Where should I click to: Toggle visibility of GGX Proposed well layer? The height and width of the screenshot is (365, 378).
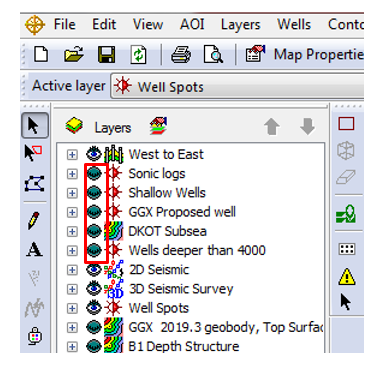point(94,212)
